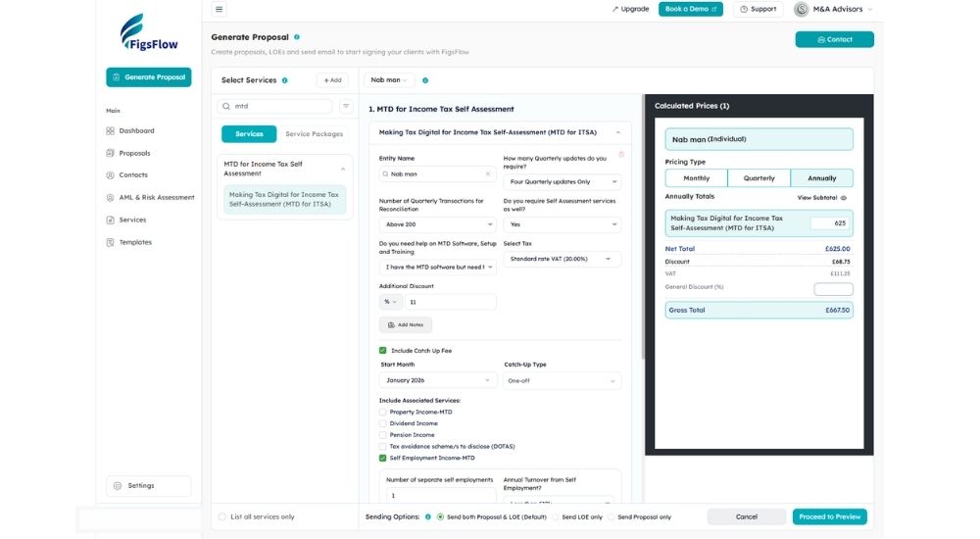Check the Dividend Income checkbox
This screenshot has width=980, height=539.
[383, 423]
